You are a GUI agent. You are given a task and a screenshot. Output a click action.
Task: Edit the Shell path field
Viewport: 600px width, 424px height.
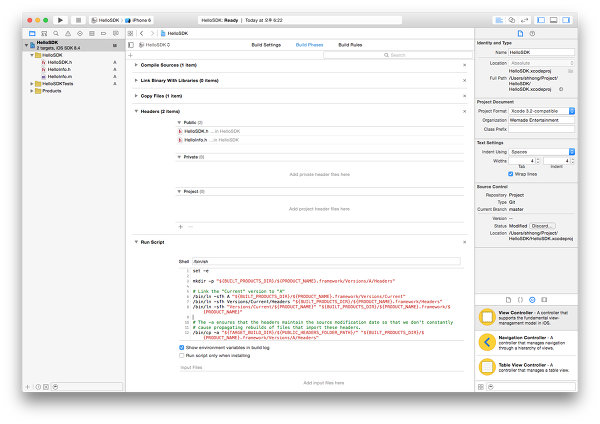point(326,262)
